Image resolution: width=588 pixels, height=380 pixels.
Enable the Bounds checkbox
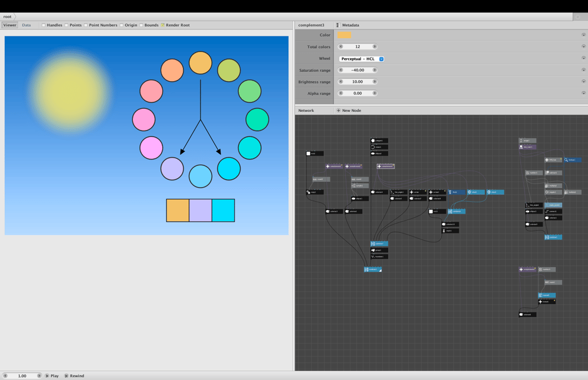(x=141, y=25)
